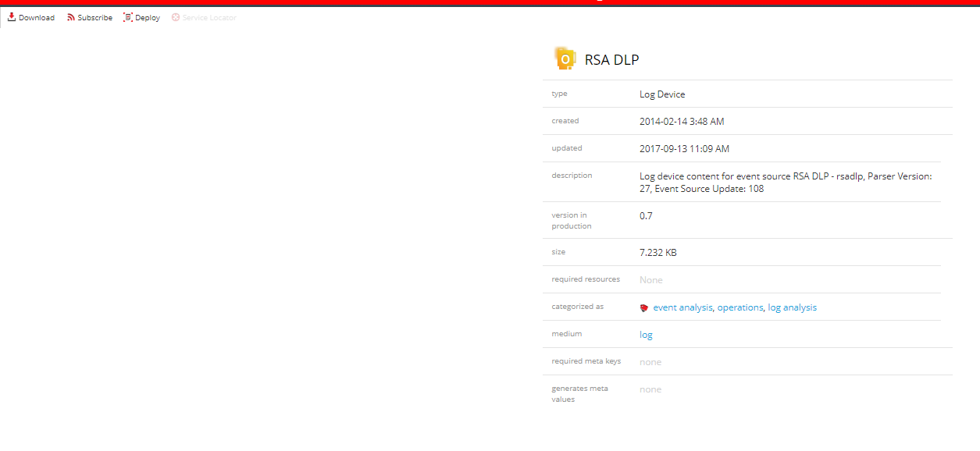This screenshot has height=451, width=980.
Task: Click the 'type' field label
Action: (x=559, y=94)
